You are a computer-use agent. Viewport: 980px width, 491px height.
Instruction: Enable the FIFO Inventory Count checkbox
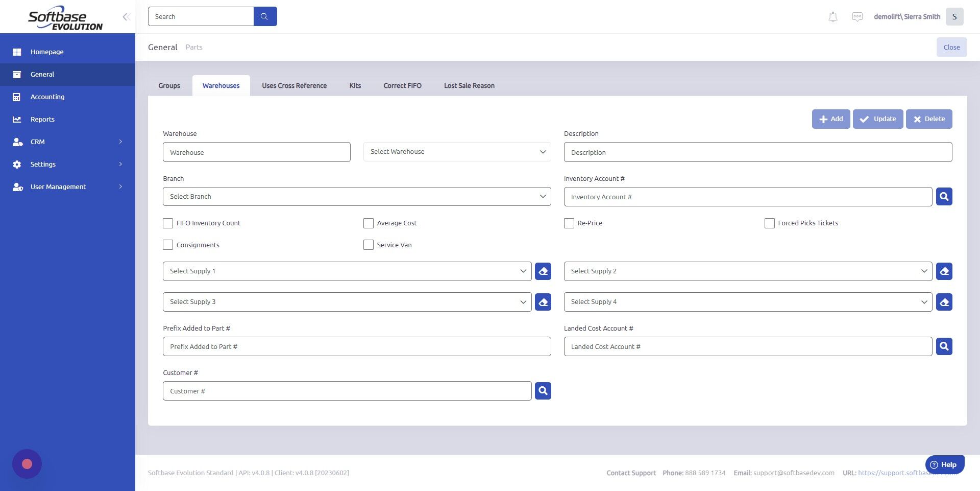(168, 223)
